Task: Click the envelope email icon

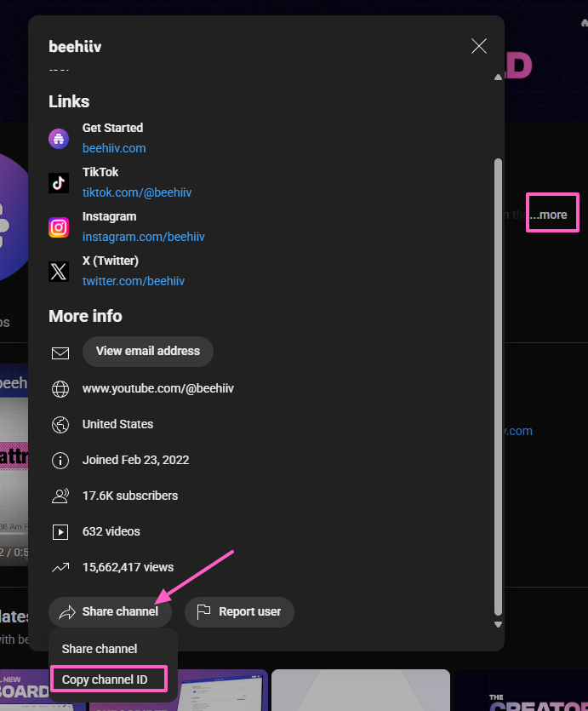Action: point(60,353)
